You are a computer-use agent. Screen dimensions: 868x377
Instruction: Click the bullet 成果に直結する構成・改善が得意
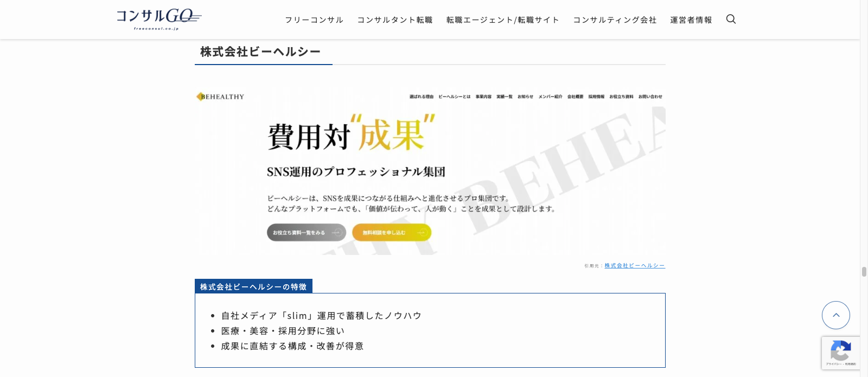click(292, 346)
